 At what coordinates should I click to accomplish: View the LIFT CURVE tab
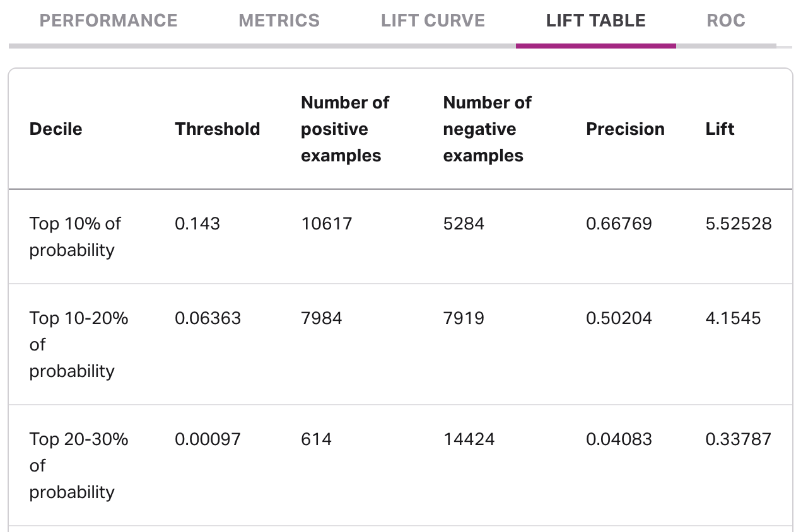[x=433, y=21]
